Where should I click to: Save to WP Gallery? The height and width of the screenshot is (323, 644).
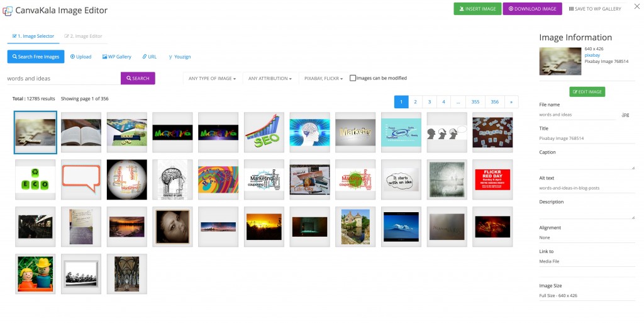pyautogui.click(x=595, y=9)
